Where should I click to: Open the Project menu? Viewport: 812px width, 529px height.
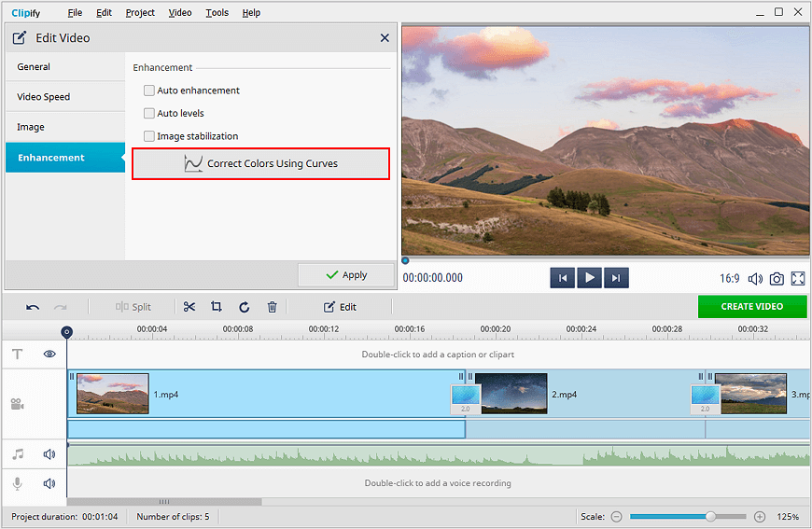[140, 12]
